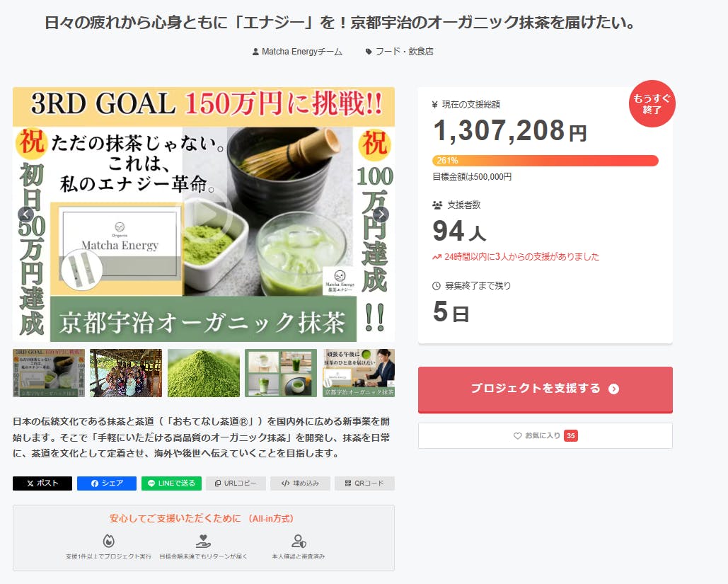
Task: Go to next slide arrow
Action: click(381, 214)
